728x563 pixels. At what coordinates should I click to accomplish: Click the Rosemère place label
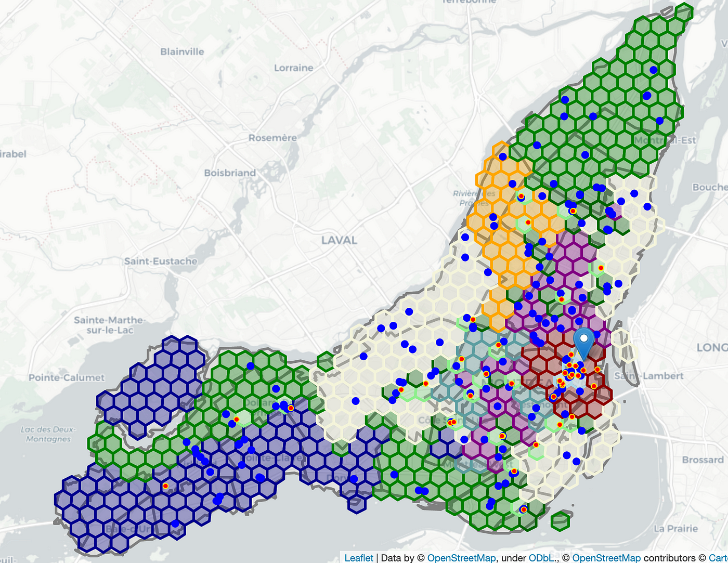point(272,138)
